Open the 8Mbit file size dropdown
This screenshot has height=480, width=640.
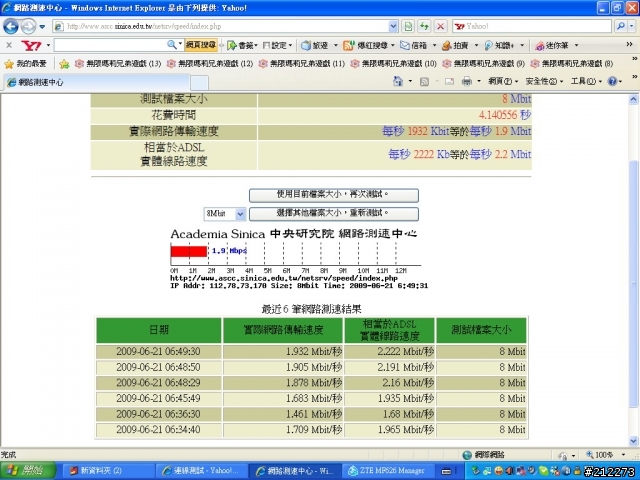[225, 214]
